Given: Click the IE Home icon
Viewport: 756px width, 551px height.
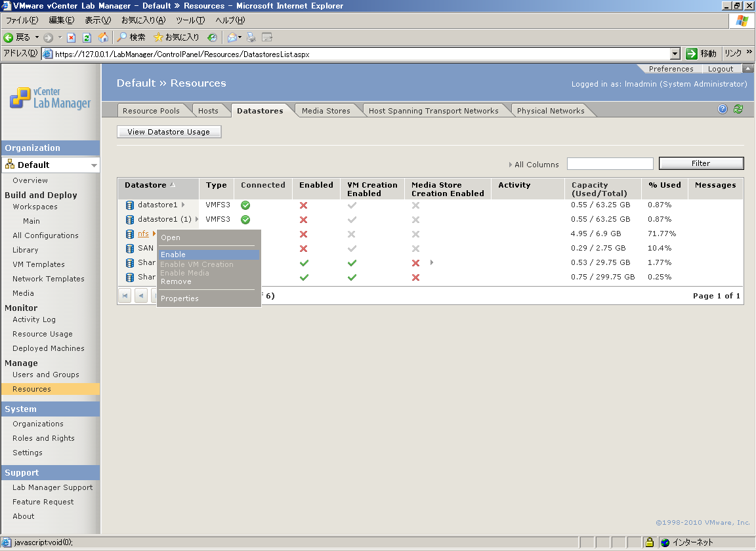Looking at the screenshot, I should tap(103, 37).
